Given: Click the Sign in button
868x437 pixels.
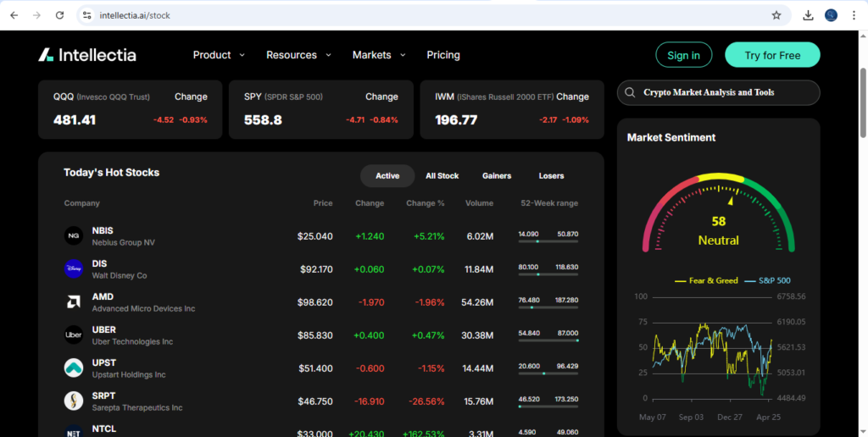Looking at the screenshot, I should (684, 55).
